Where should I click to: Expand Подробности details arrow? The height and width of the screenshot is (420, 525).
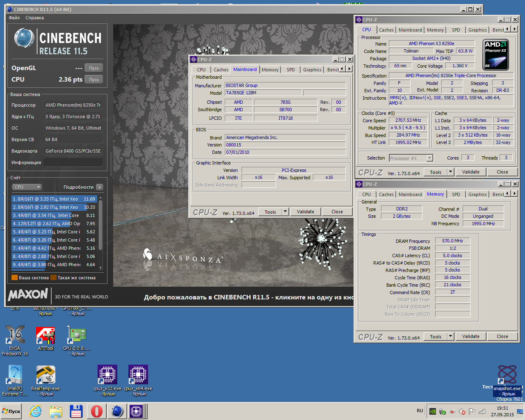click(x=100, y=187)
